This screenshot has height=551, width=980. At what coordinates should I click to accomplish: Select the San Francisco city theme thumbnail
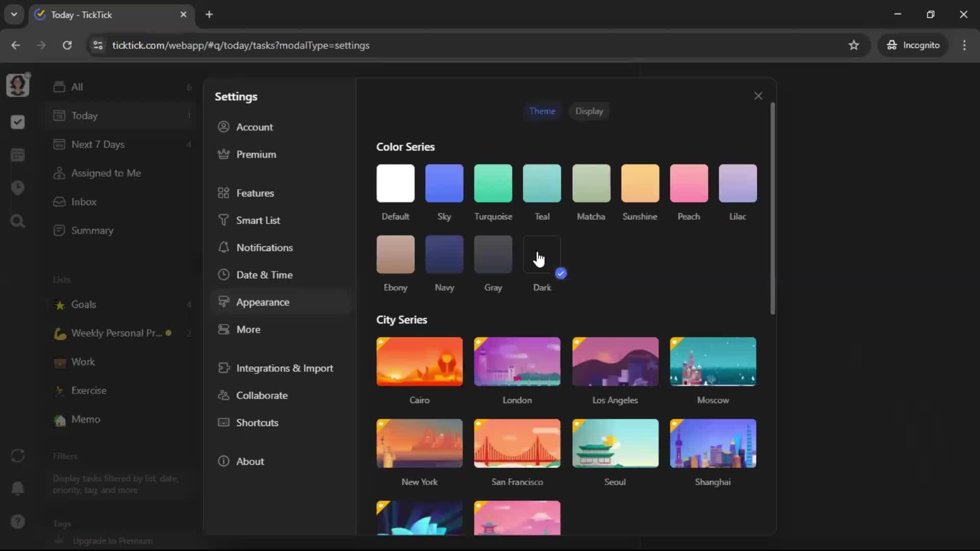pyautogui.click(x=517, y=443)
